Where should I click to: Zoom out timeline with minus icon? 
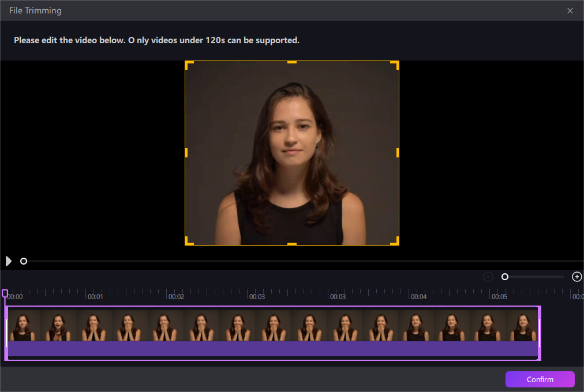pos(488,277)
